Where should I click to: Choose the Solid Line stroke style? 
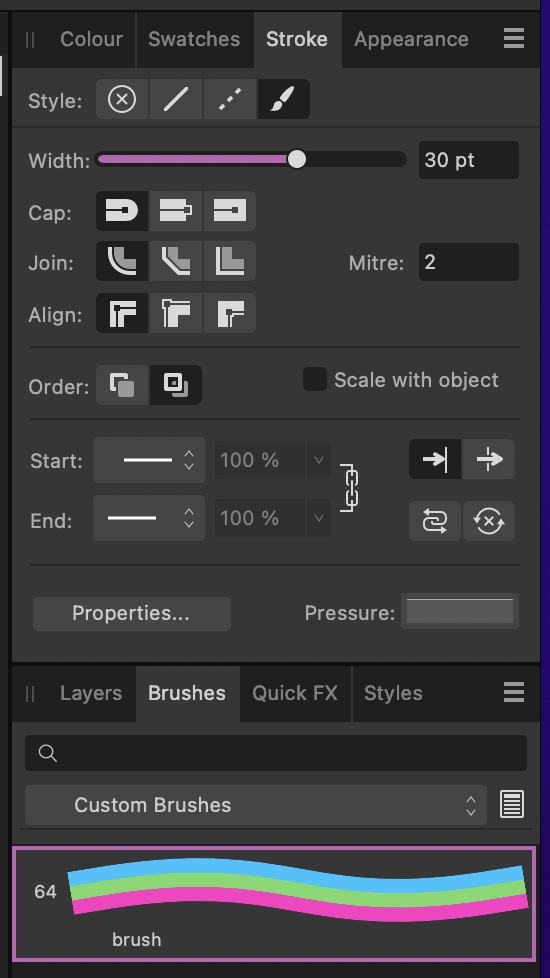[x=176, y=99]
